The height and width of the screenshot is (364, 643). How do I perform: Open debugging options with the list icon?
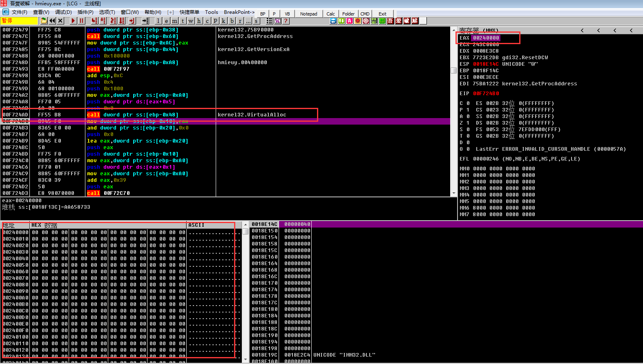270,21
